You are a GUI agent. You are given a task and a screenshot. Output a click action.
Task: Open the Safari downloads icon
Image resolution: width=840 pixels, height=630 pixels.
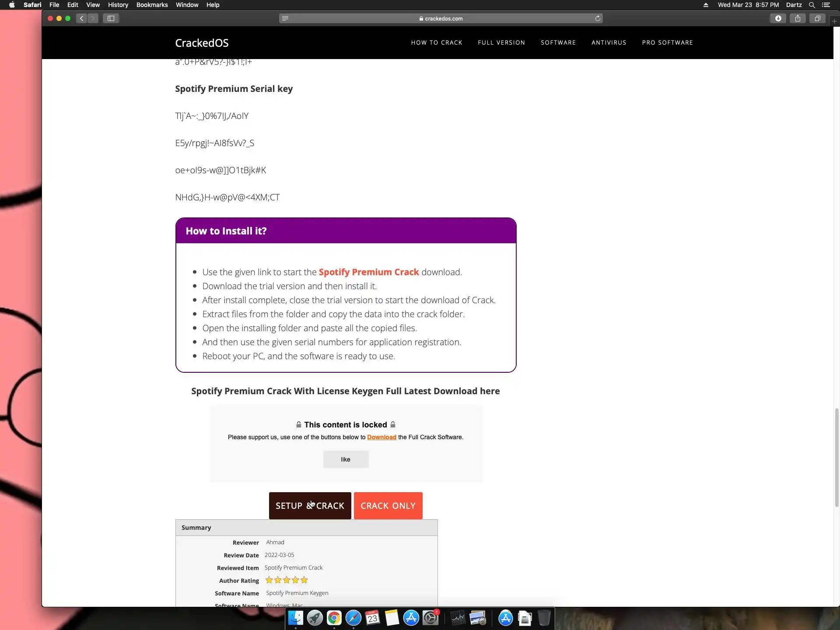[x=778, y=18]
